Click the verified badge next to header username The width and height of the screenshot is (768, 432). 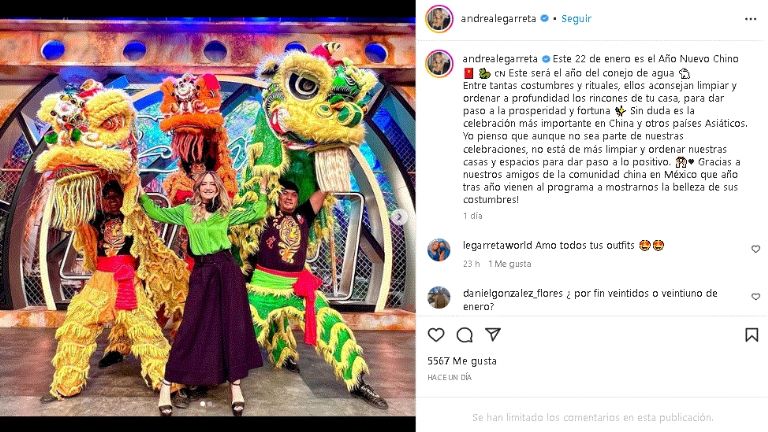pyautogui.click(x=544, y=19)
